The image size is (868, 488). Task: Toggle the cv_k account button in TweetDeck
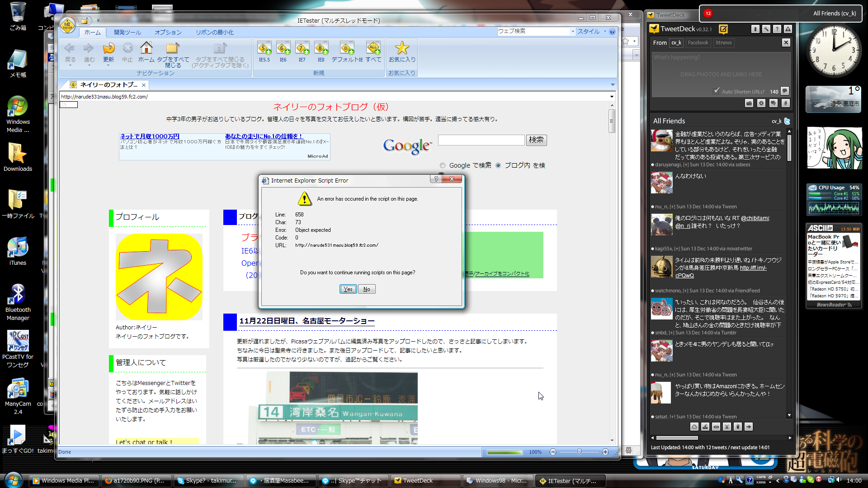(676, 42)
